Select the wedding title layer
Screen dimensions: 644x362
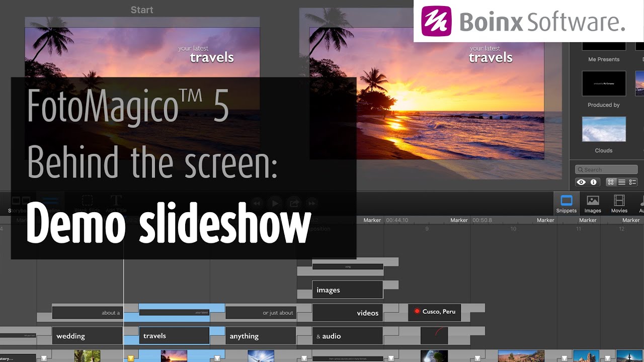pos(87,336)
